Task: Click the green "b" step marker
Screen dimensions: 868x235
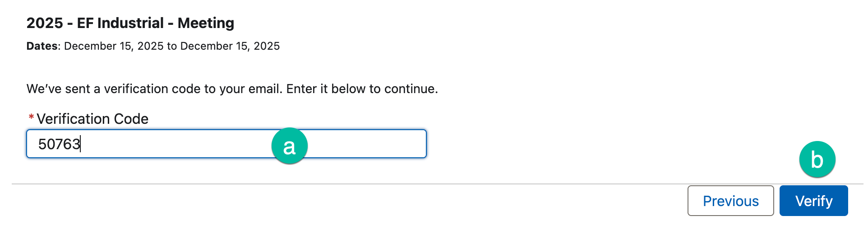Action: [x=817, y=160]
